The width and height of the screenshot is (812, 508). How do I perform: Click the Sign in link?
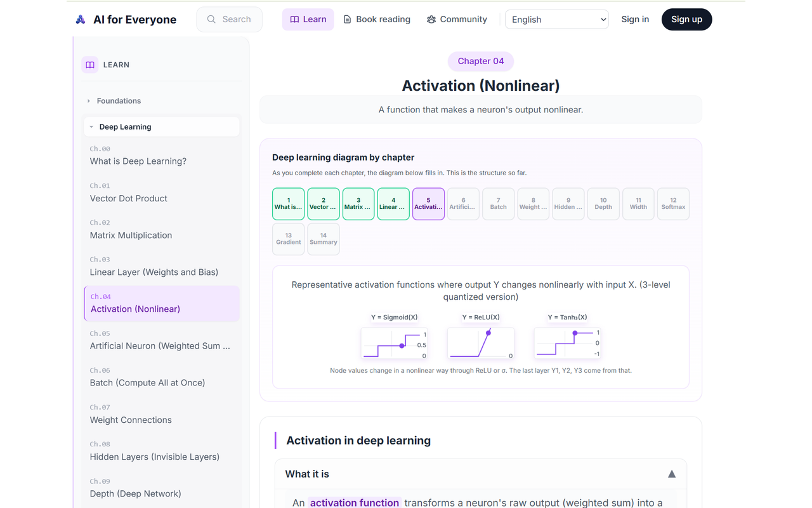click(x=635, y=20)
